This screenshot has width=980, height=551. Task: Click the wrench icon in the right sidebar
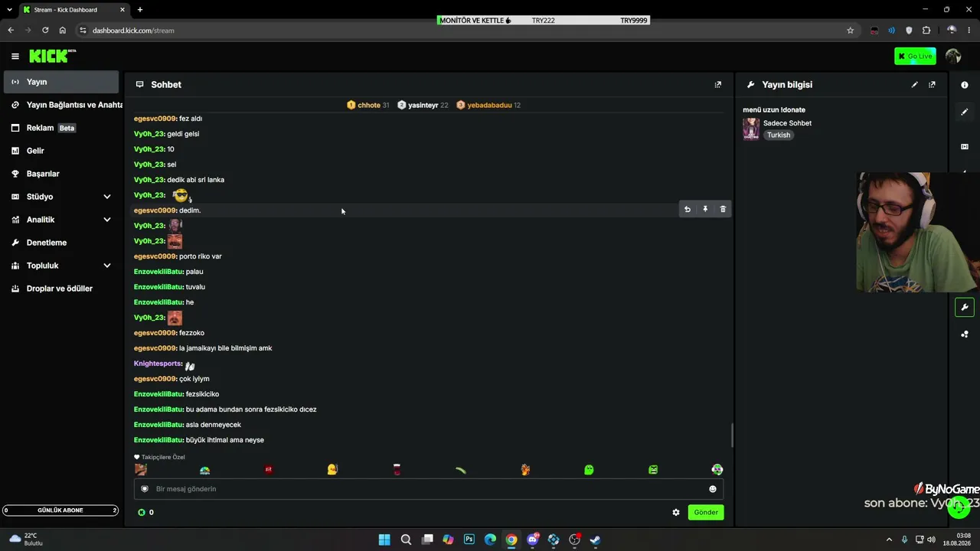[965, 308]
